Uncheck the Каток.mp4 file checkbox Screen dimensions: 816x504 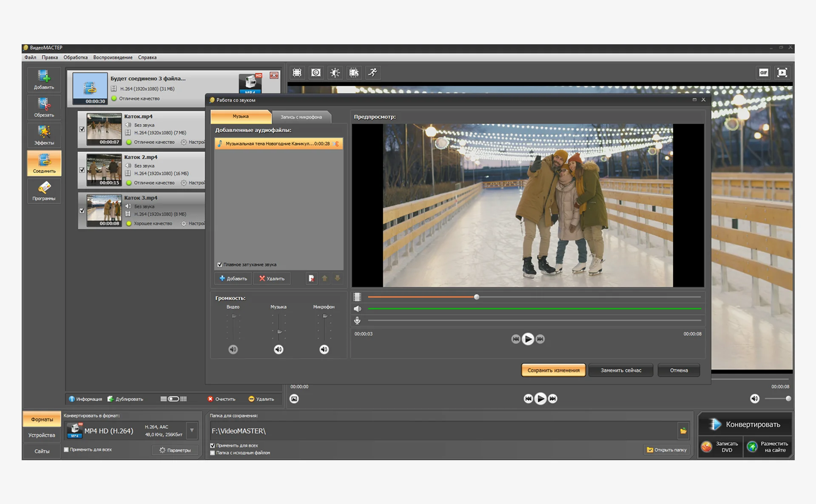(82, 129)
